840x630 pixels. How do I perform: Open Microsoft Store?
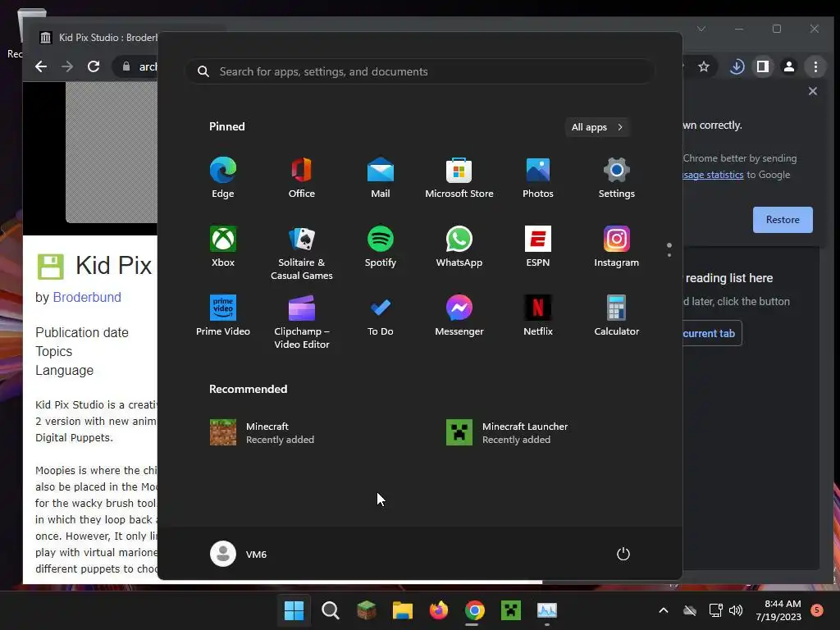click(x=459, y=178)
